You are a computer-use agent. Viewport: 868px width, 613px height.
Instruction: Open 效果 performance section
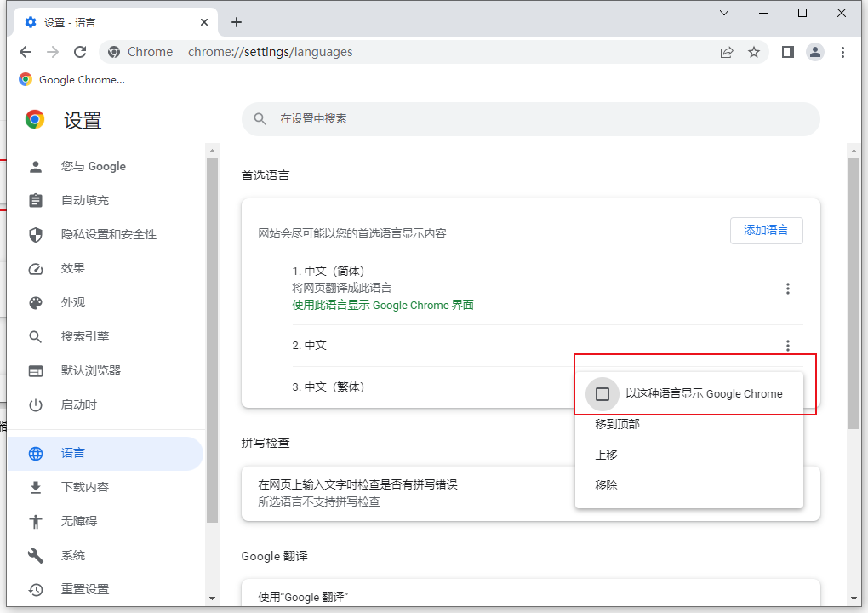click(106, 268)
